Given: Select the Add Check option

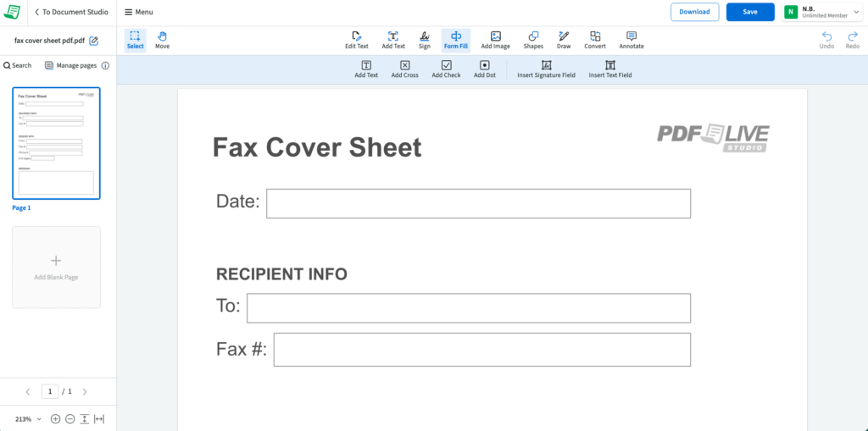Looking at the screenshot, I should (446, 69).
